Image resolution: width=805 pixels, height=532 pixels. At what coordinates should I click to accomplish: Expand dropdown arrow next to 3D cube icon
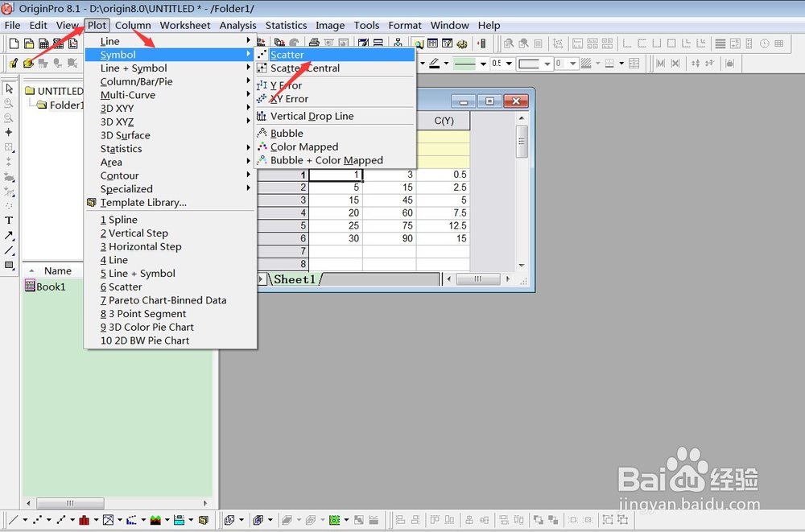[x=242, y=520]
